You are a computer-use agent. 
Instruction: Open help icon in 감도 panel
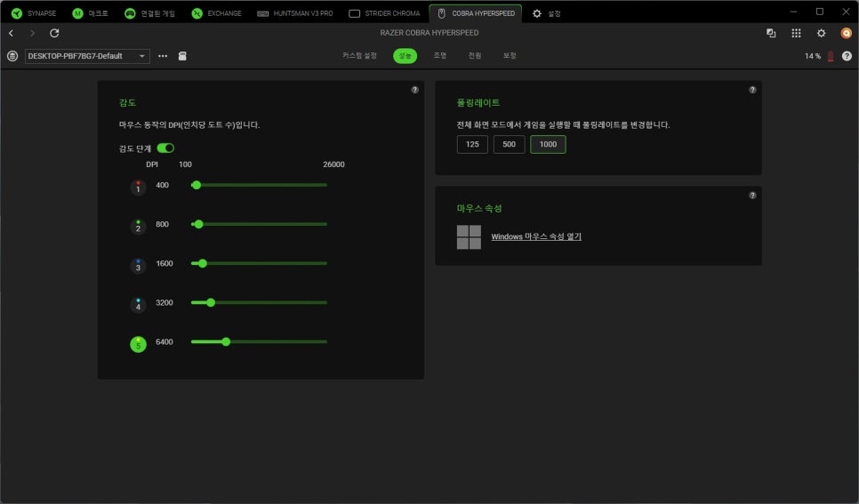coord(414,90)
